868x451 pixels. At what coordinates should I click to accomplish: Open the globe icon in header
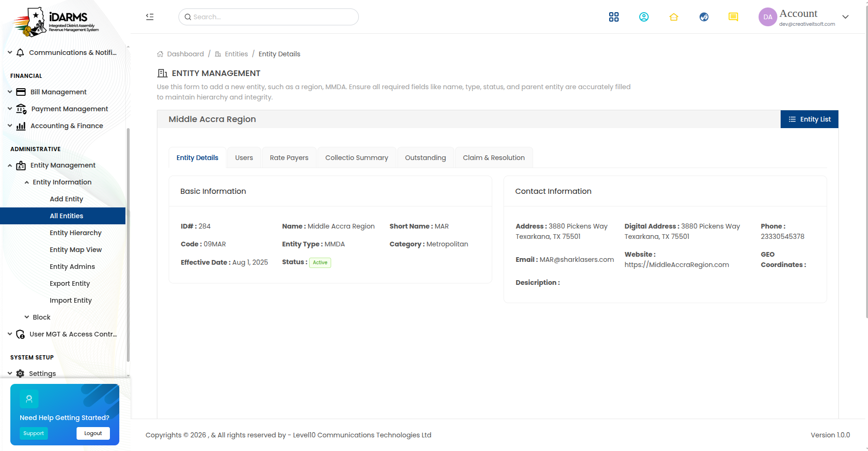pos(704,17)
